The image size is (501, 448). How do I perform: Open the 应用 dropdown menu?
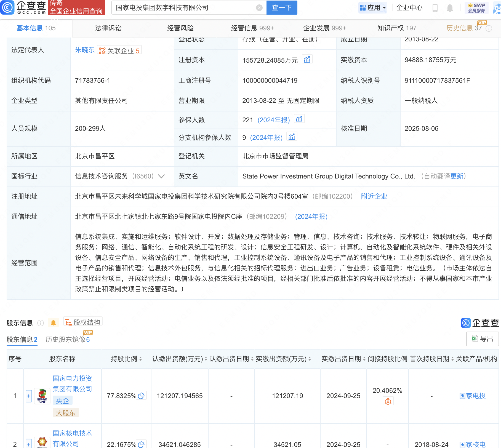click(x=373, y=8)
